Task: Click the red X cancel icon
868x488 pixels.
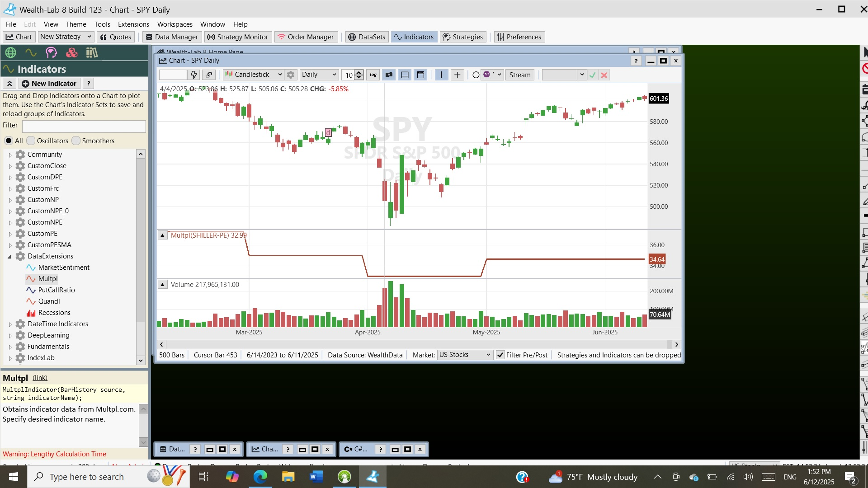Action: (x=604, y=75)
